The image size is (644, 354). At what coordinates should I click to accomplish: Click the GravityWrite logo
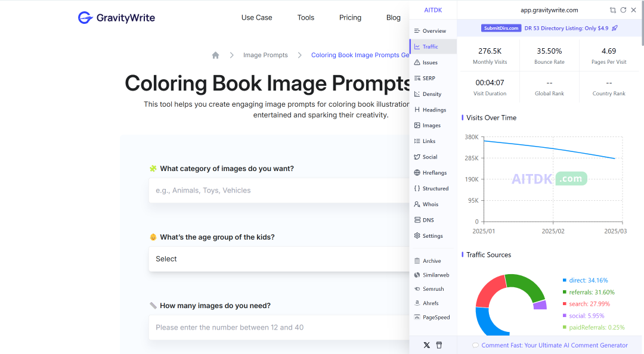pos(116,18)
